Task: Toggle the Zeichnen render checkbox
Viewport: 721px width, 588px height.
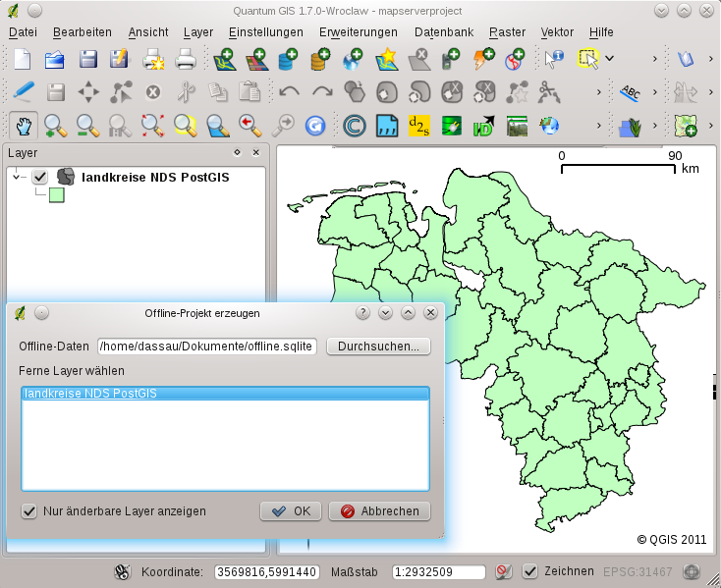Action: tap(529, 571)
